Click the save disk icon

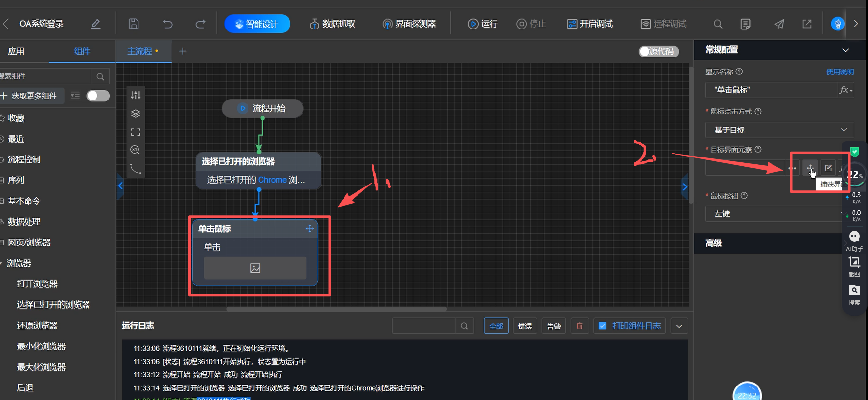click(134, 24)
